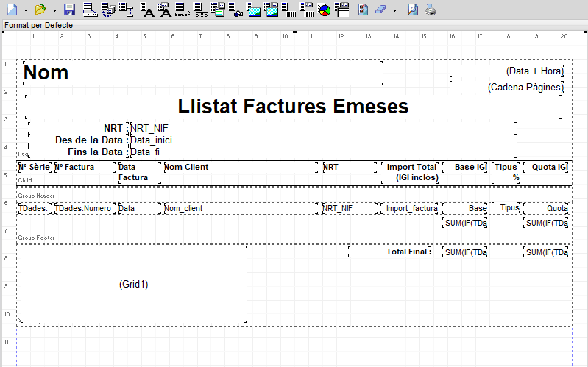Click the 'Group Header' band label
This screenshot has height=367, width=588.
click(x=36, y=196)
